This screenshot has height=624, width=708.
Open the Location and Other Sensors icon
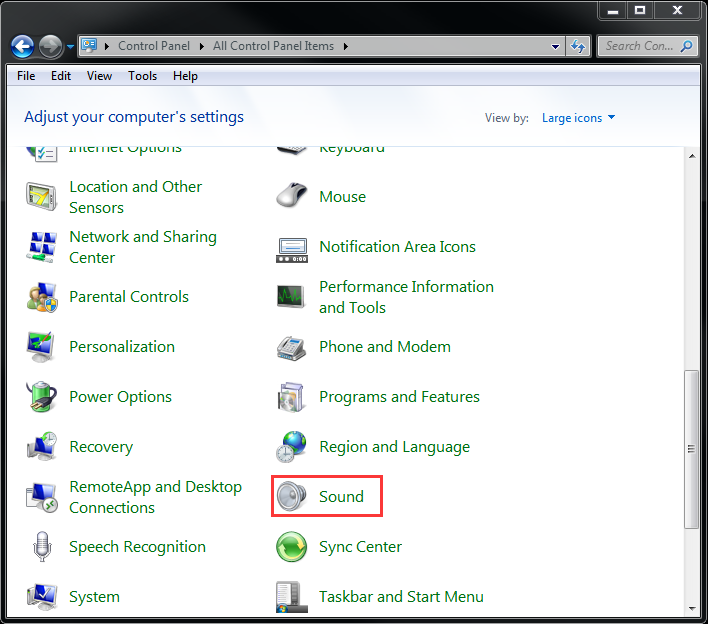[41, 197]
